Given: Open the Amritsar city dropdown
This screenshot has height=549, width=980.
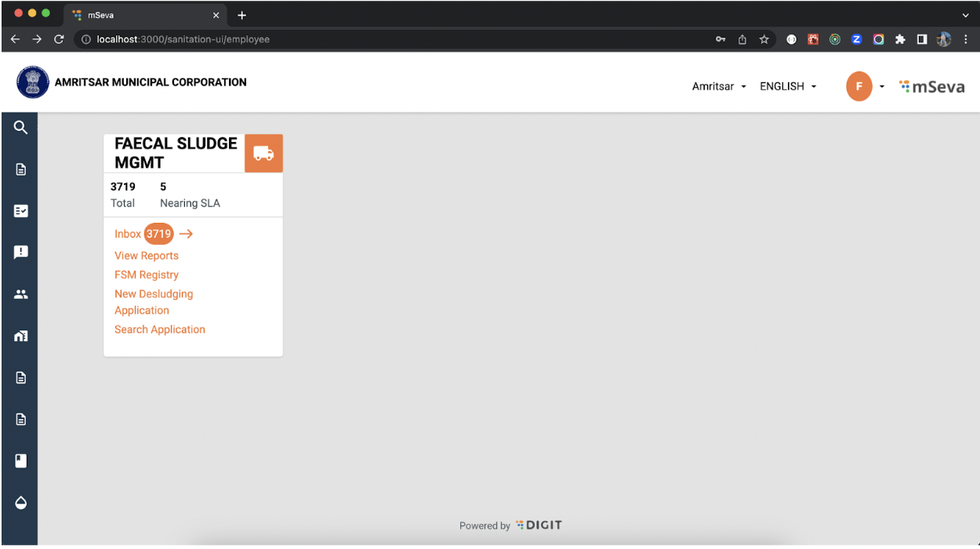Looking at the screenshot, I should (x=718, y=87).
